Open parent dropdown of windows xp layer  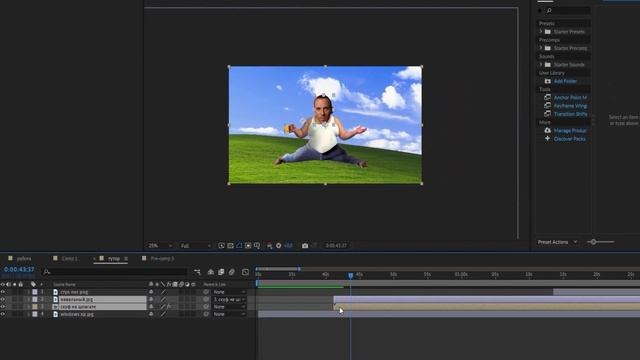click(x=229, y=314)
